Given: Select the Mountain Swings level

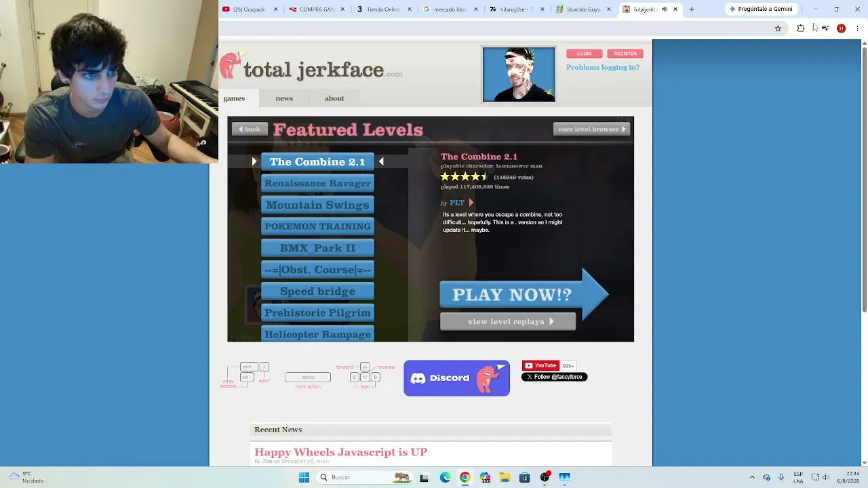Looking at the screenshot, I should 317,205.
